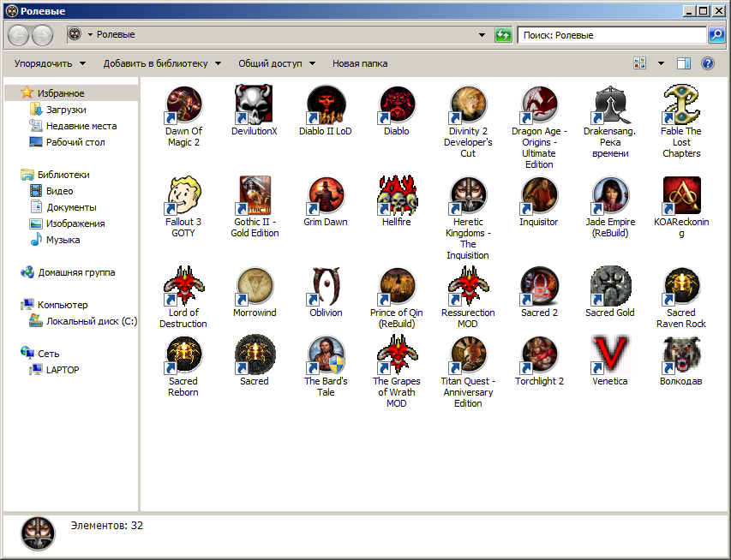Click Ролевые in the address bar

116,34
